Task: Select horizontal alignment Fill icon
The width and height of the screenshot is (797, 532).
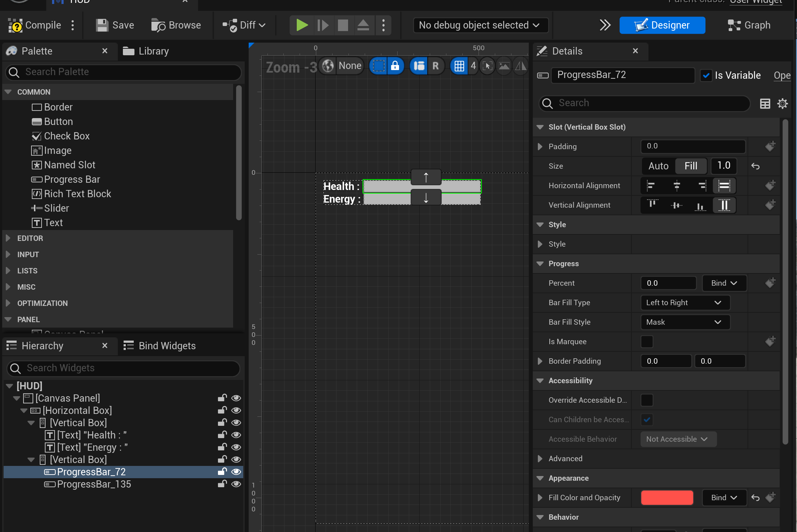Action: [x=724, y=186]
